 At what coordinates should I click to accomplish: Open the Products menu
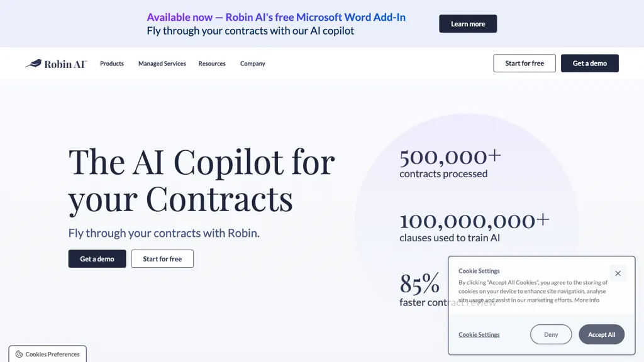pos(111,63)
